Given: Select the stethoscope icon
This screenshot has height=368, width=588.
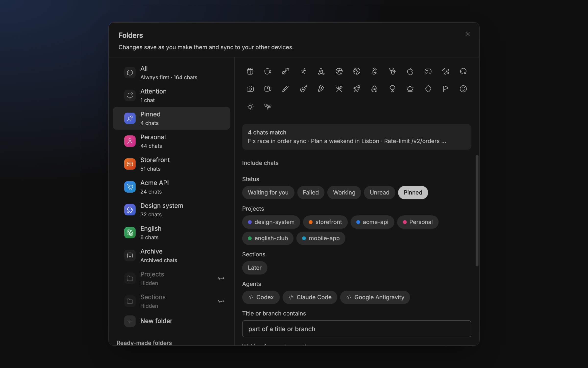Looking at the screenshot, I should pyautogui.click(x=392, y=71).
